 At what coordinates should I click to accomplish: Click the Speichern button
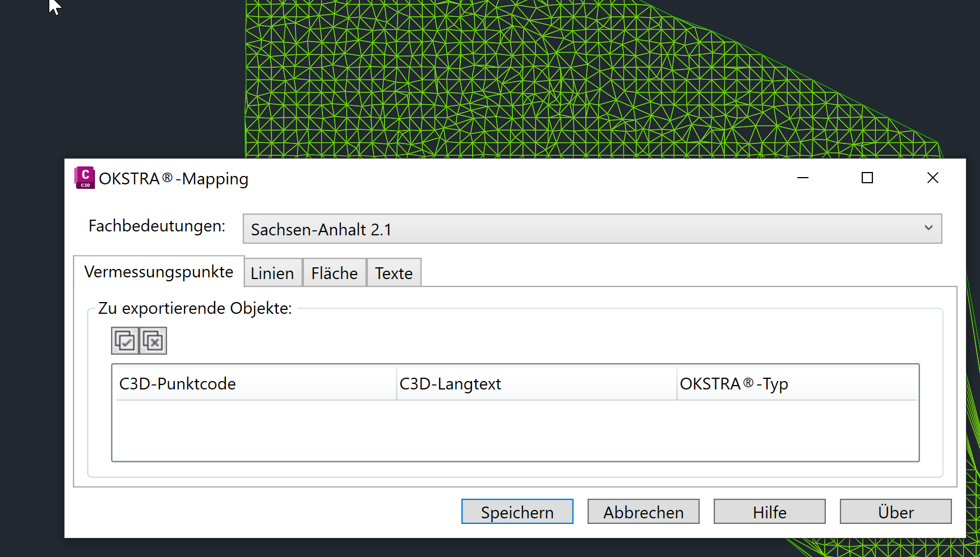(x=517, y=512)
